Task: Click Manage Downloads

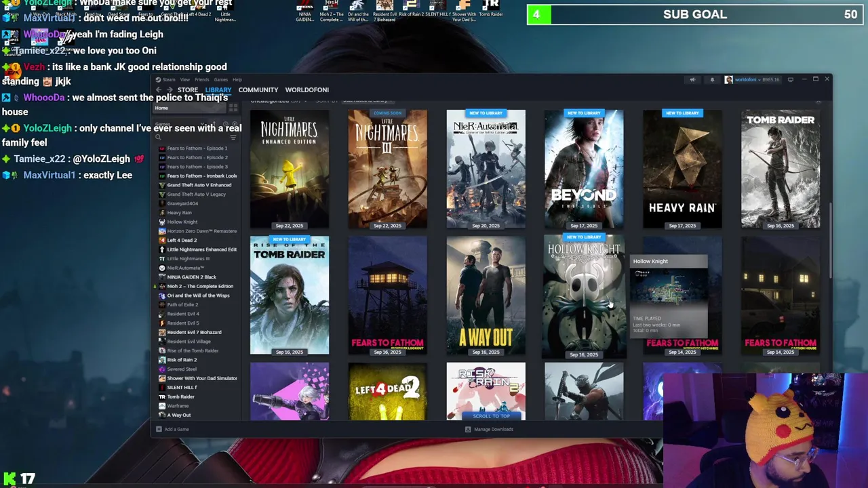Action: pos(494,429)
